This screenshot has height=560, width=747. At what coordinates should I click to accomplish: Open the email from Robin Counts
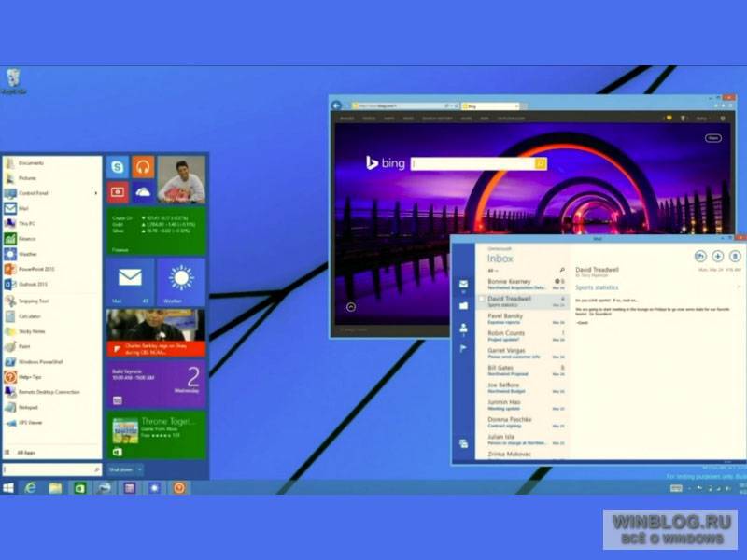pyautogui.click(x=523, y=336)
